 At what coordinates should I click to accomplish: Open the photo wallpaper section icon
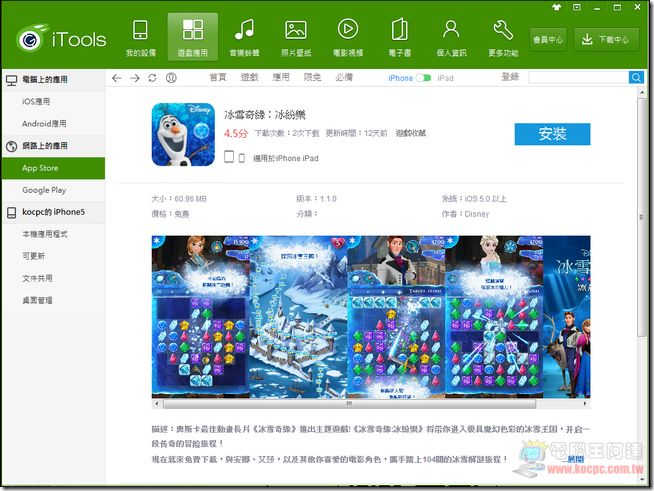[296, 37]
